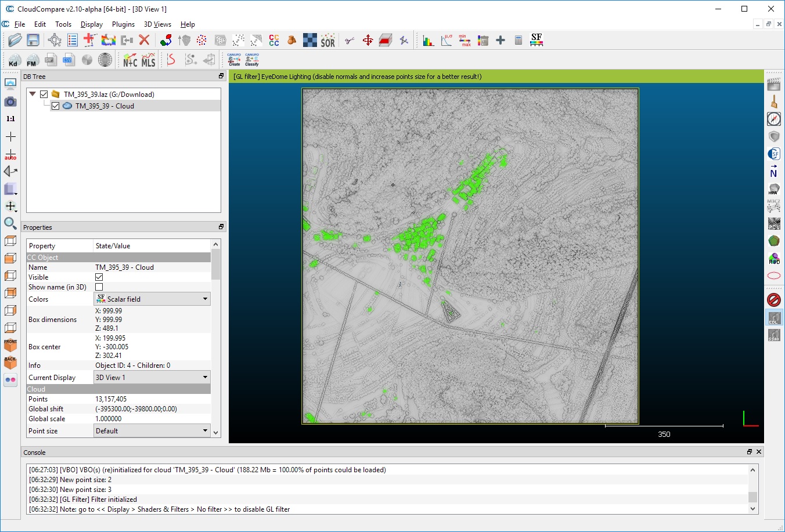
Task: Open the RSD RANSAC shape detection plugin
Action: [x=774, y=258]
